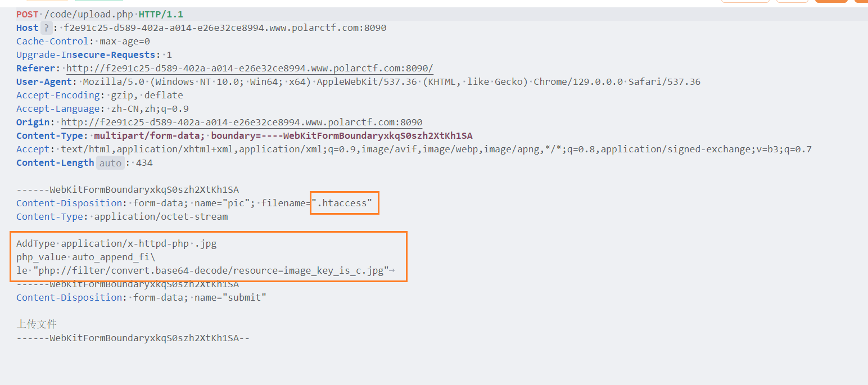868x385 pixels.
Task: Click the Origin header name
Action: [x=33, y=122]
